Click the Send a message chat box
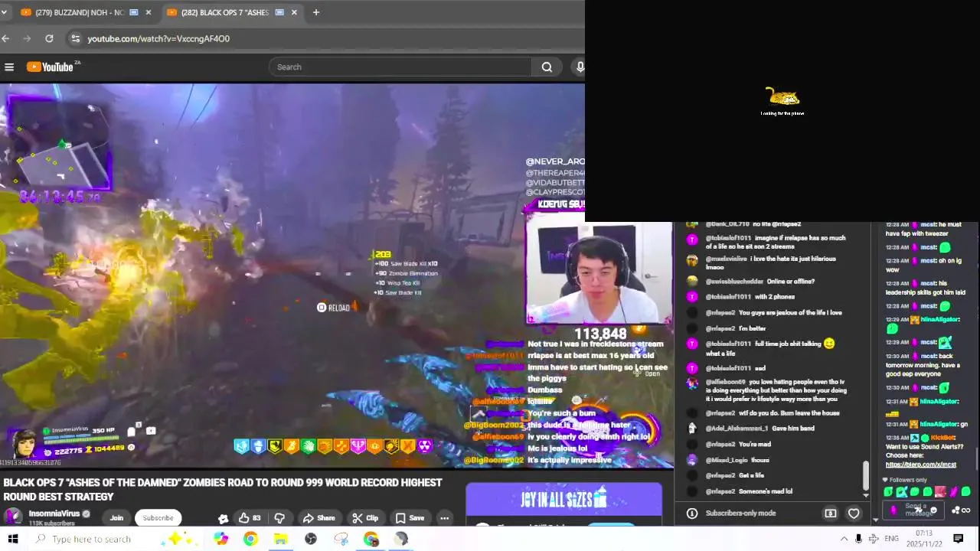 pos(915,510)
